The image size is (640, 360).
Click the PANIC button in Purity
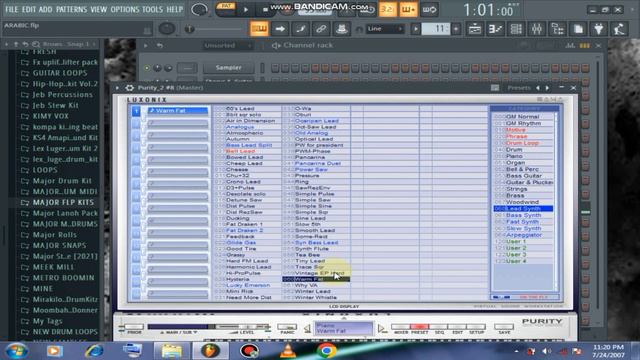(287, 327)
